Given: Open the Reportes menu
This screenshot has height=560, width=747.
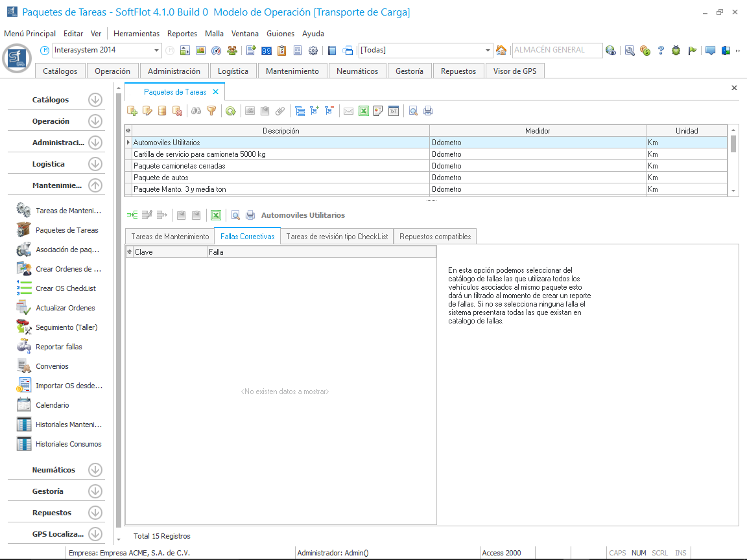Looking at the screenshot, I should tap(182, 34).
